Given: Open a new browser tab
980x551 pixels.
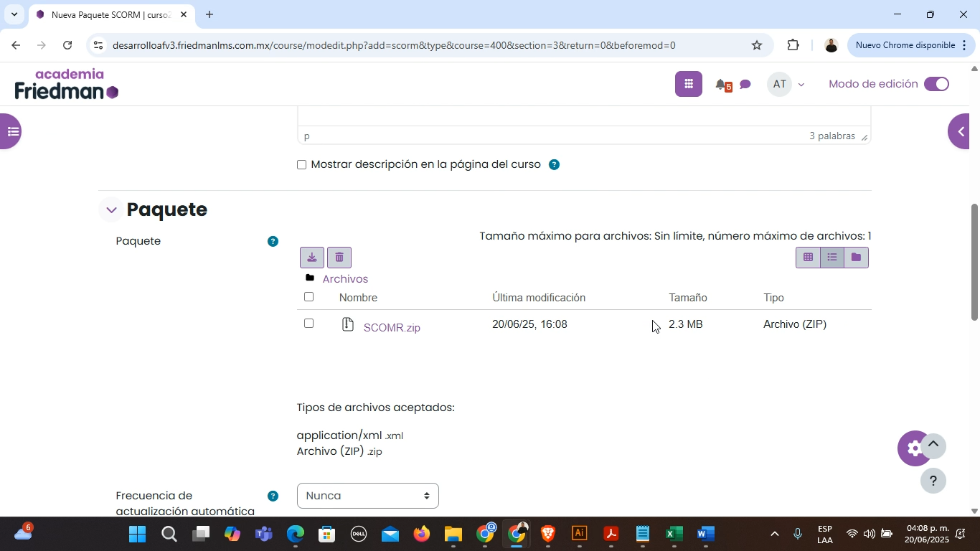Looking at the screenshot, I should (209, 14).
